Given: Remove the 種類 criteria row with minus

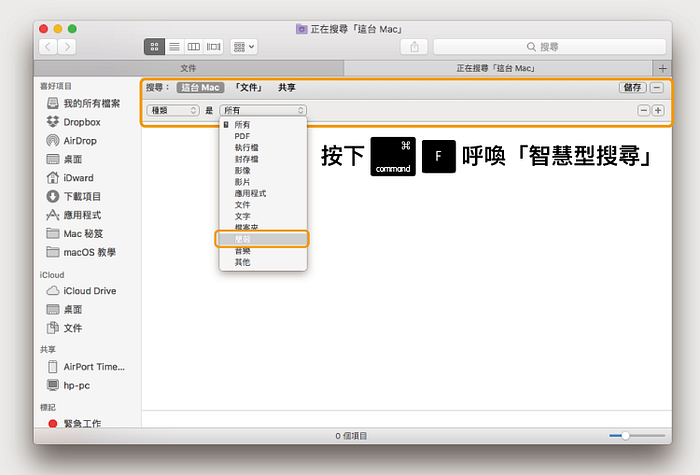Looking at the screenshot, I should tap(643, 110).
